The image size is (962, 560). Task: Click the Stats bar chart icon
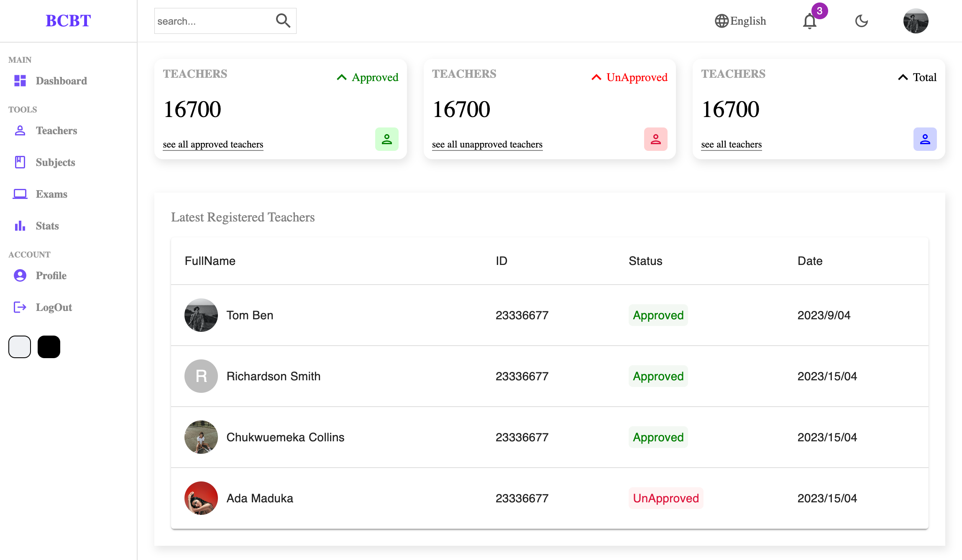(x=20, y=226)
